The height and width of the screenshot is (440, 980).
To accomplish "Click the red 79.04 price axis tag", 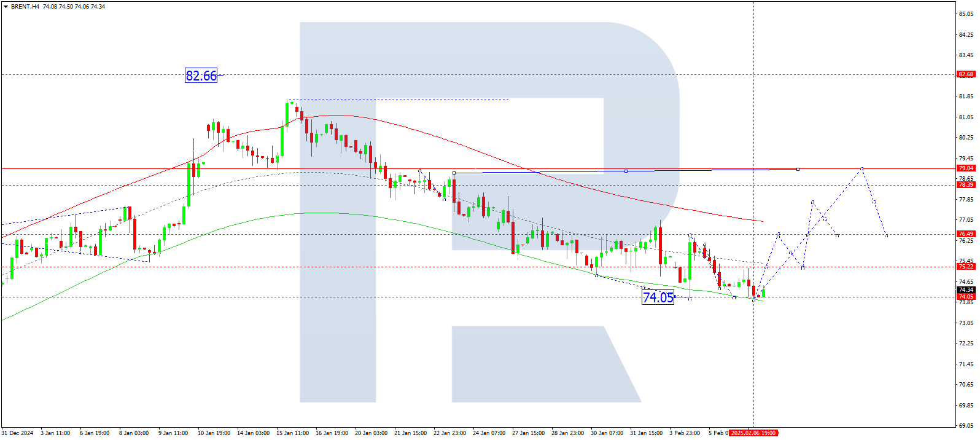I will pyautogui.click(x=966, y=168).
